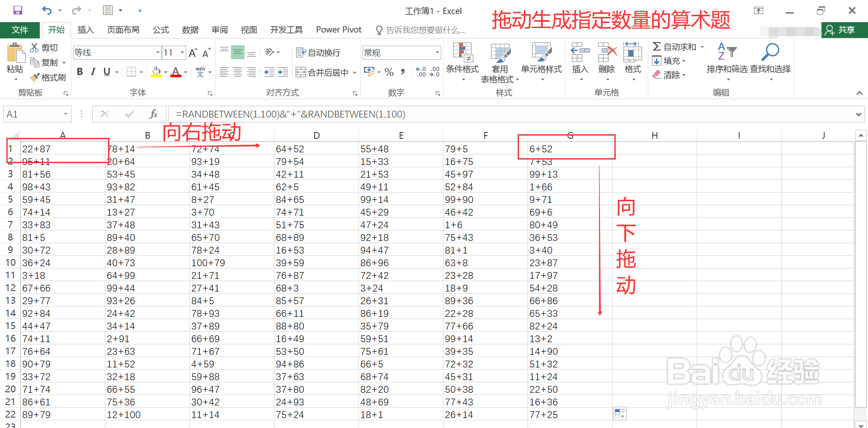Click the Clear (清除) command
This screenshot has width=868, height=428.
click(671, 75)
